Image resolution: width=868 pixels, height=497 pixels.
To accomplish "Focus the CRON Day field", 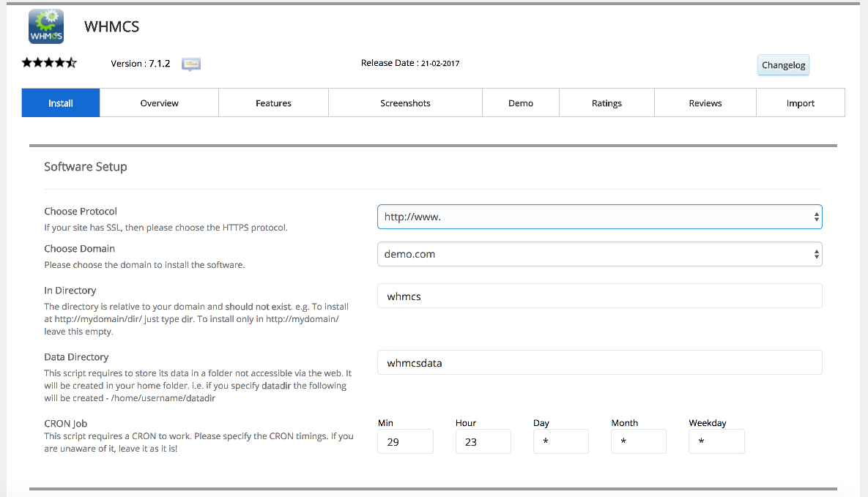I will tap(561, 441).
